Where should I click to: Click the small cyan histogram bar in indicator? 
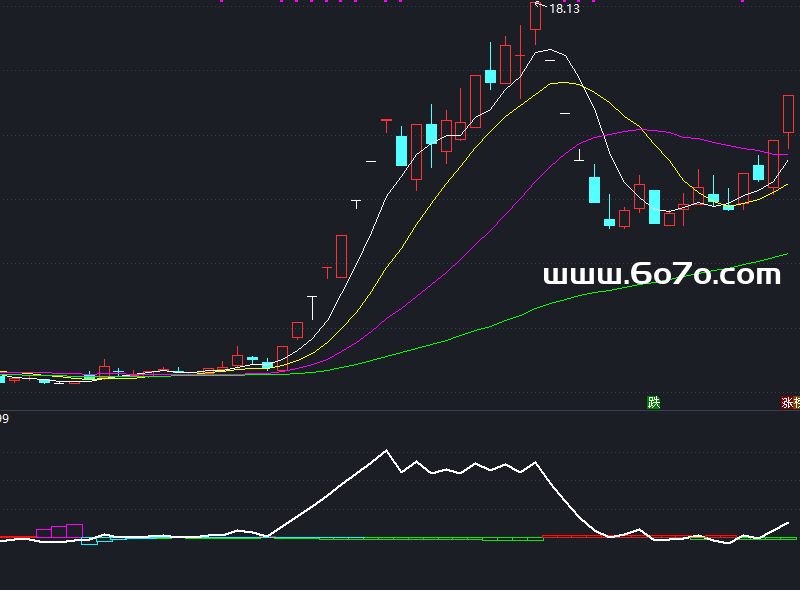tap(90, 542)
